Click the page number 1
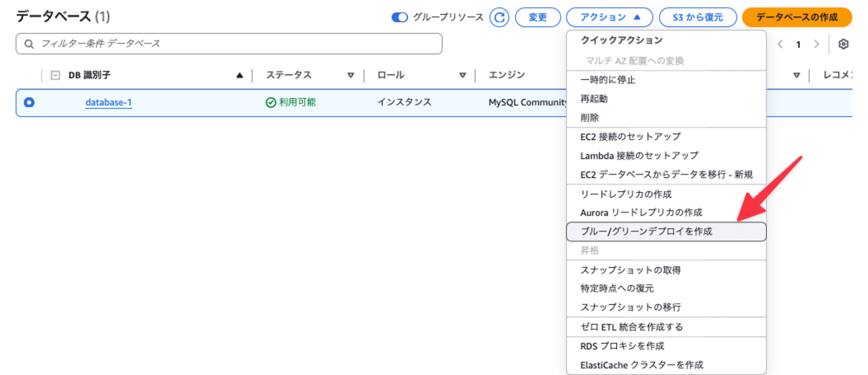Screen dimensions: 868x375 click(798, 44)
